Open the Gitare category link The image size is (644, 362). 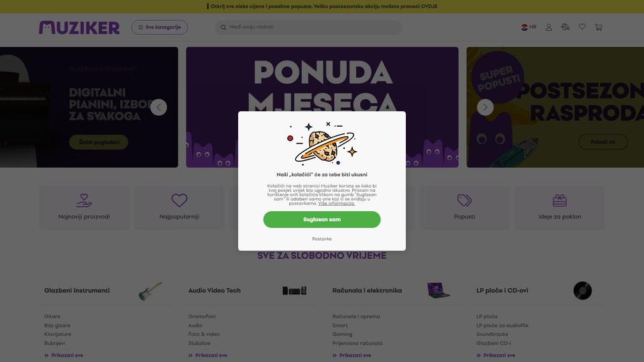point(52,316)
